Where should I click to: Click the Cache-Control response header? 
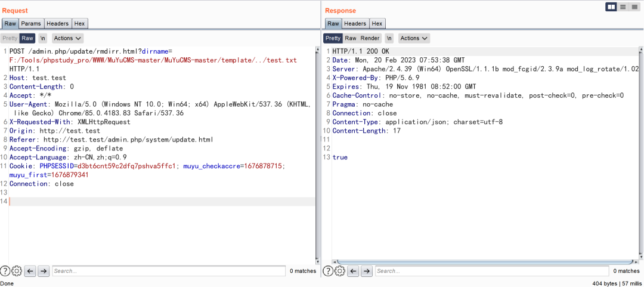coord(478,95)
